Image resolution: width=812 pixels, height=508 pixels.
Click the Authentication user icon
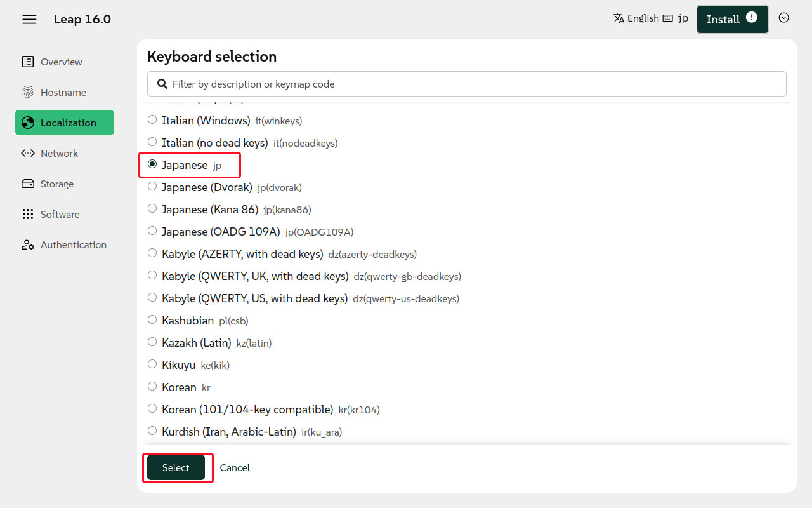(x=28, y=244)
